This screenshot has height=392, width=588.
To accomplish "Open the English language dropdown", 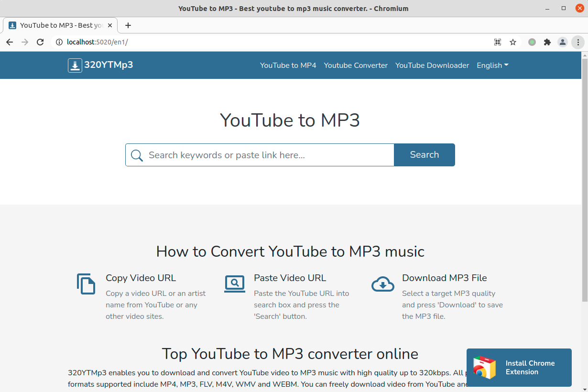I will pos(492,65).
